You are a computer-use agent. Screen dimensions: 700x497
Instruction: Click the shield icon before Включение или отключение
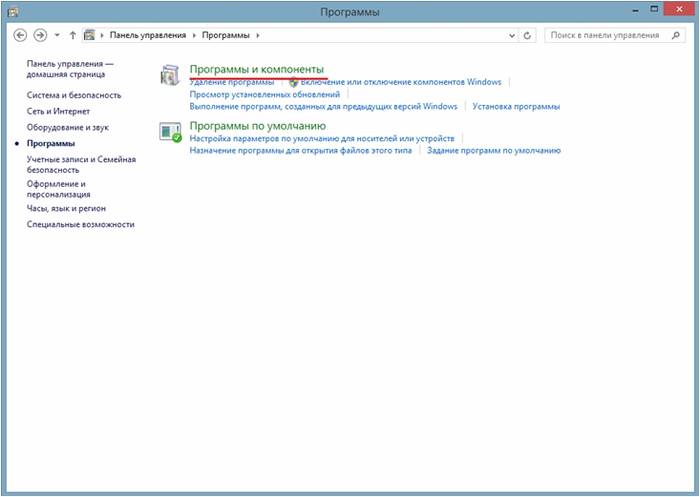(293, 82)
